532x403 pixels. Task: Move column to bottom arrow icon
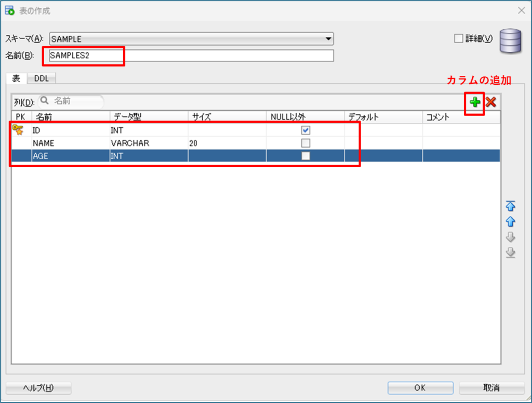(510, 253)
